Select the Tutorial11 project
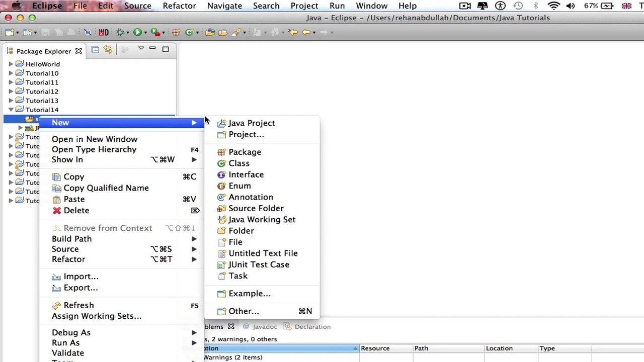This screenshot has height=362, width=644. [x=42, y=82]
